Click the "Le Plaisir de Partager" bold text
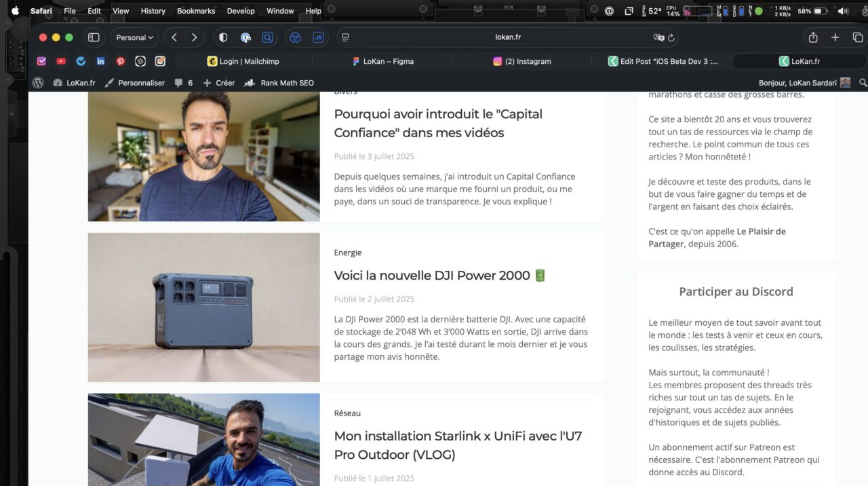 717,238
